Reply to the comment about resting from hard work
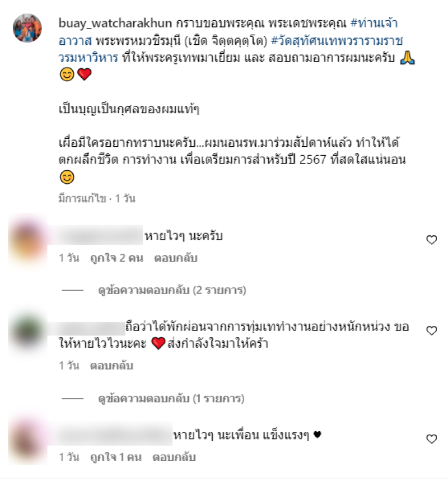The height and width of the screenshot is (485, 448). (111, 366)
